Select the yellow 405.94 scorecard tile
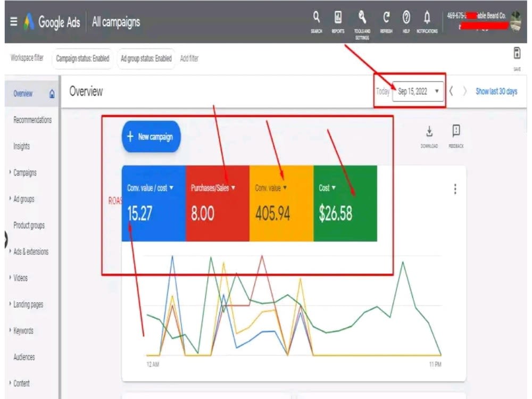 [281, 204]
